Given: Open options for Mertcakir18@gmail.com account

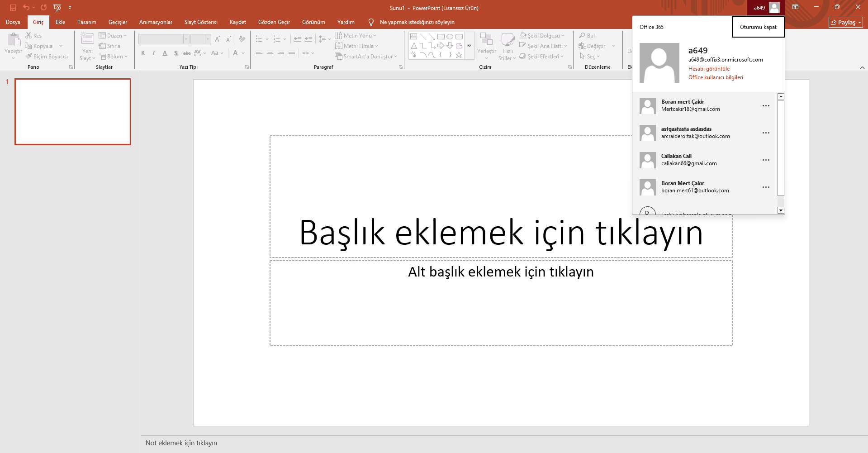Looking at the screenshot, I should 766,106.
